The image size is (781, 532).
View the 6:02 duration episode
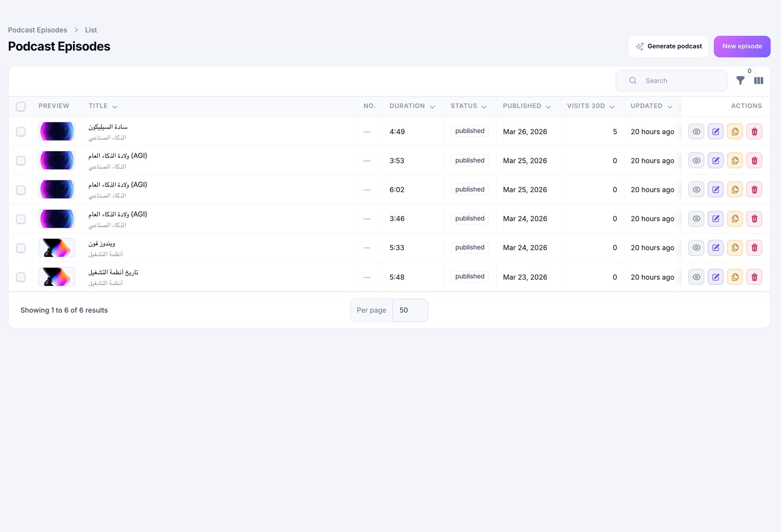[x=696, y=190]
